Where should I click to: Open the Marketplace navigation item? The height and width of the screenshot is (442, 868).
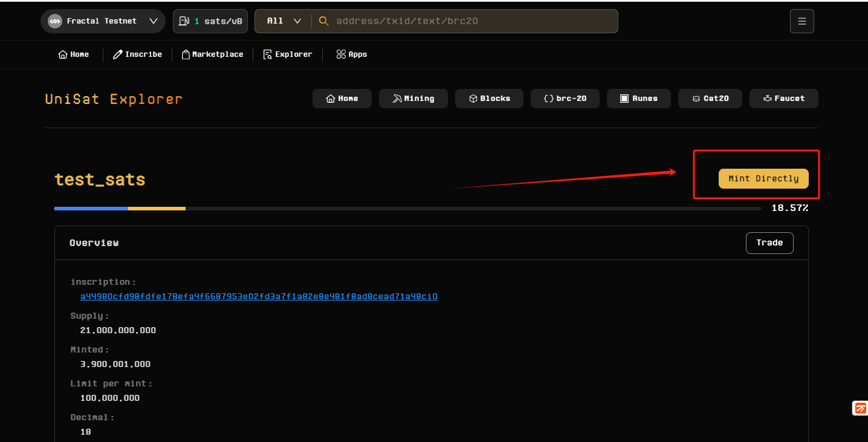click(x=212, y=54)
